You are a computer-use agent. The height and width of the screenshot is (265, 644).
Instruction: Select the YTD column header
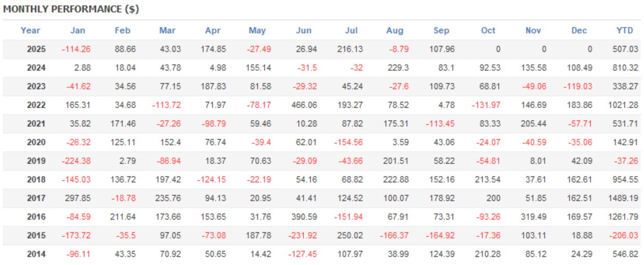tap(625, 31)
